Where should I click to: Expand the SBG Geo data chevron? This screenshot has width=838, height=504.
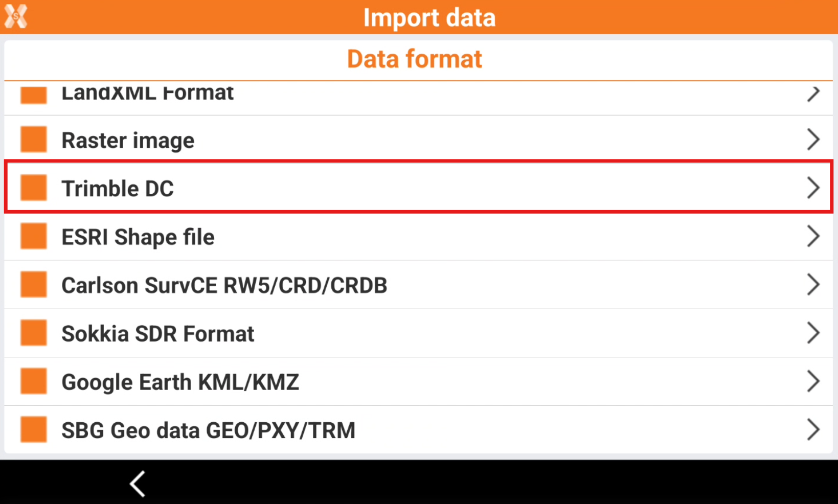[813, 429]
